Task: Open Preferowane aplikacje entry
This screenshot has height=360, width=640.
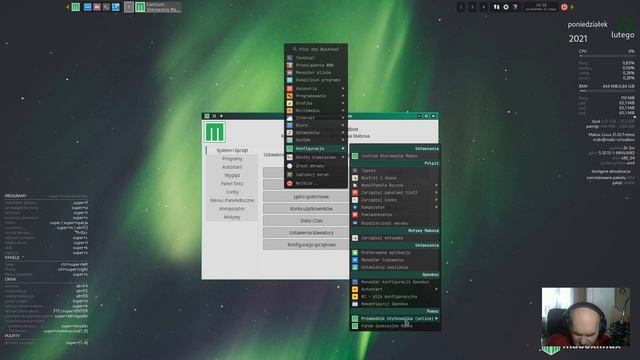Action: 395,253
